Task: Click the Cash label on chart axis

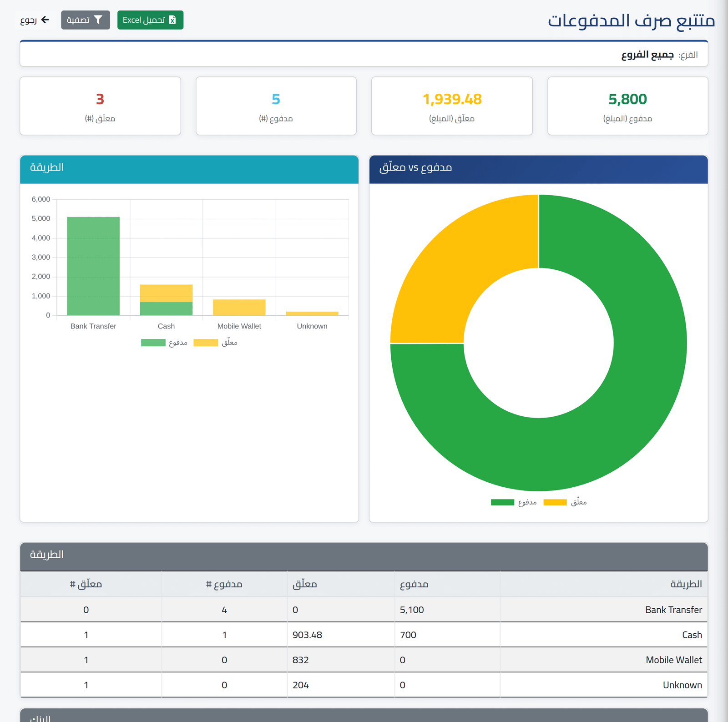Action: click(166, 326)
